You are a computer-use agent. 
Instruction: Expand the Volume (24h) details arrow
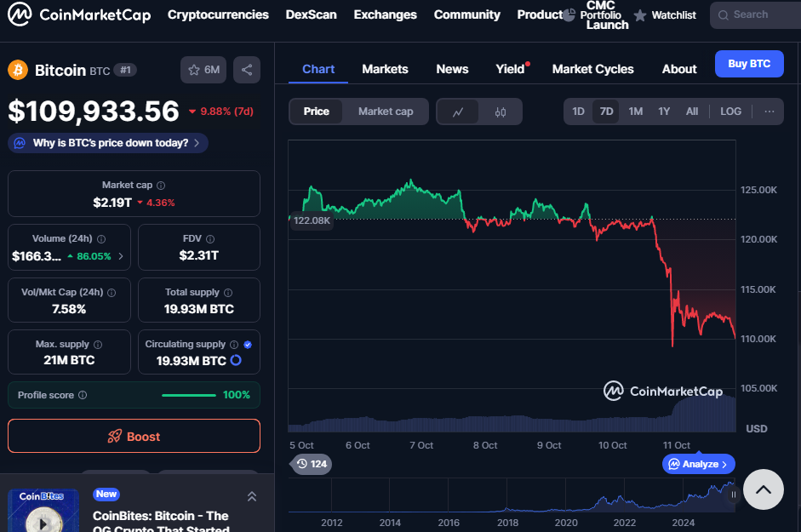click(120, 256)
